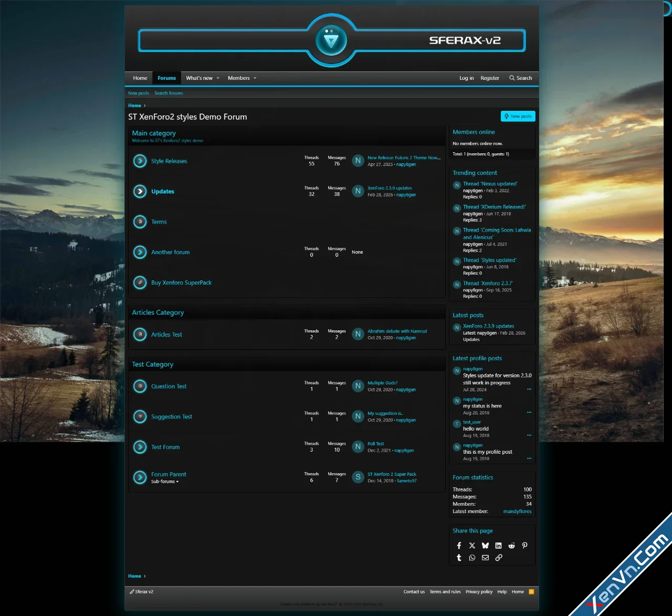Expand the What's new dropdown
672x616 pixels.
pos(217,78)
